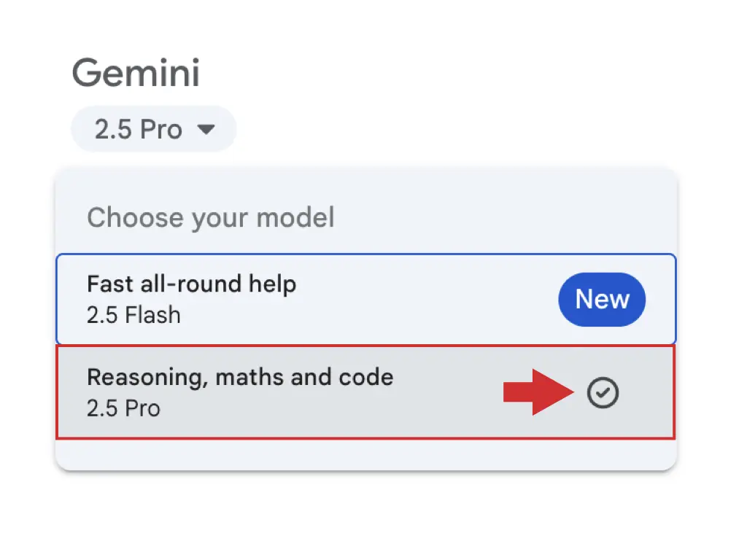Pick the 2.5 Pro subtitle in the model list
The width and height of the screenshot is (747, 560).
[123, 408]
